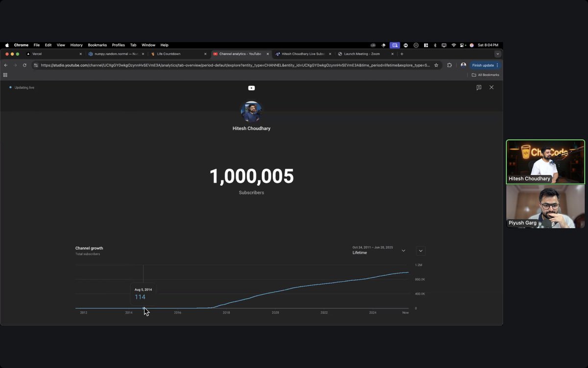Click the screen sharing indicator in menu bar
The image size is (588, 368).
[395, 45]
